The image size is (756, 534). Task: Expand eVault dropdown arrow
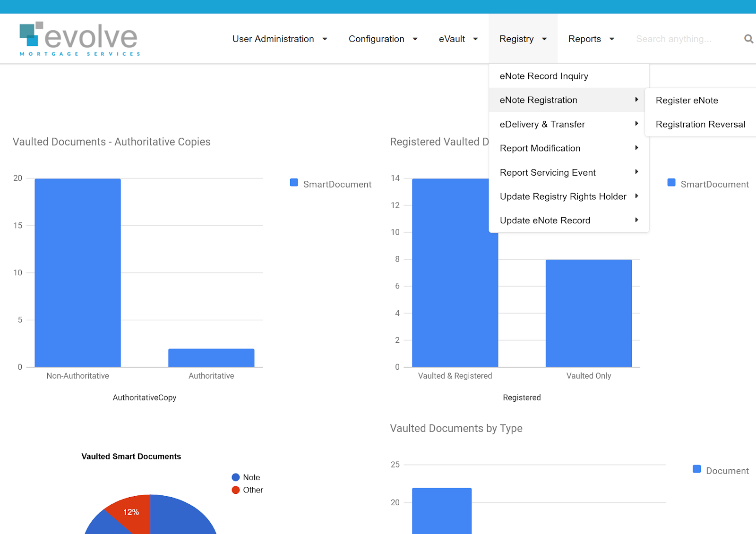click(x=475, y=39)
